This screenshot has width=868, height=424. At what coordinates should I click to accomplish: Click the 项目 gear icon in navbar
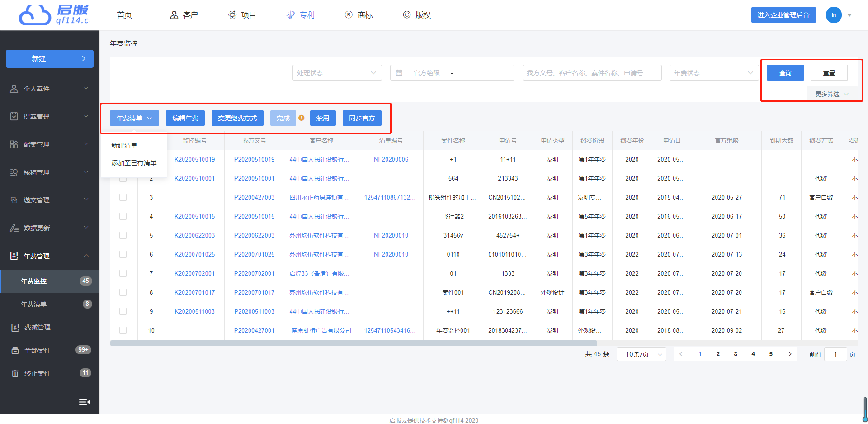pyautogui.click(x=232, y=15)
